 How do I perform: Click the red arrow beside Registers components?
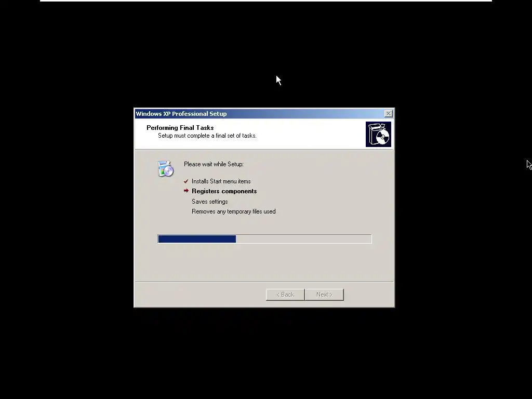click(186, 191)
